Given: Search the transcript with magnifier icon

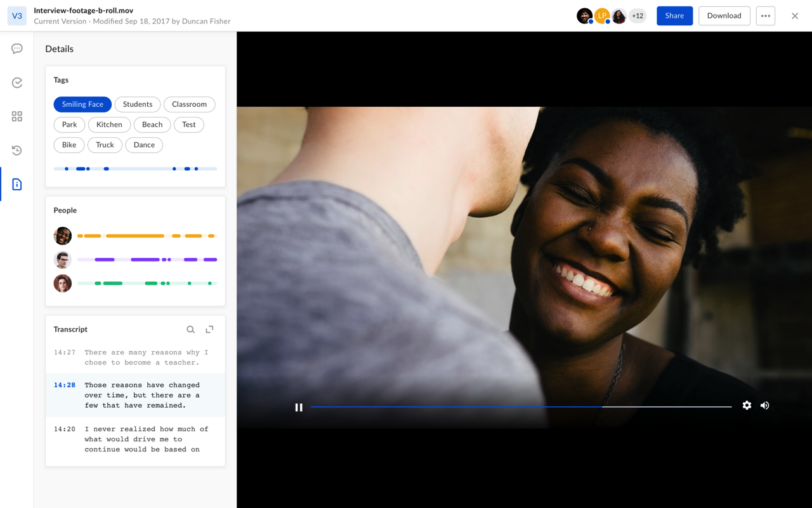Looking at the screenshot, I should click(x=190, y=330).
